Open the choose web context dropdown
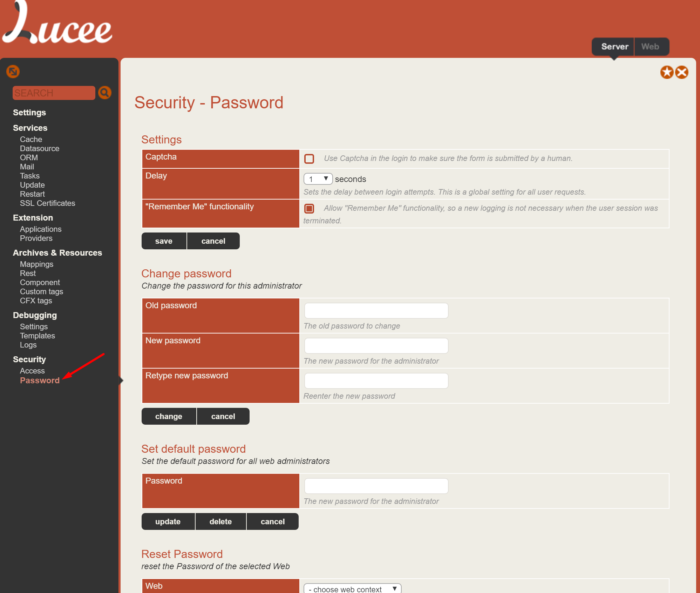Viewport: 700px width, 593px height. 352,589
